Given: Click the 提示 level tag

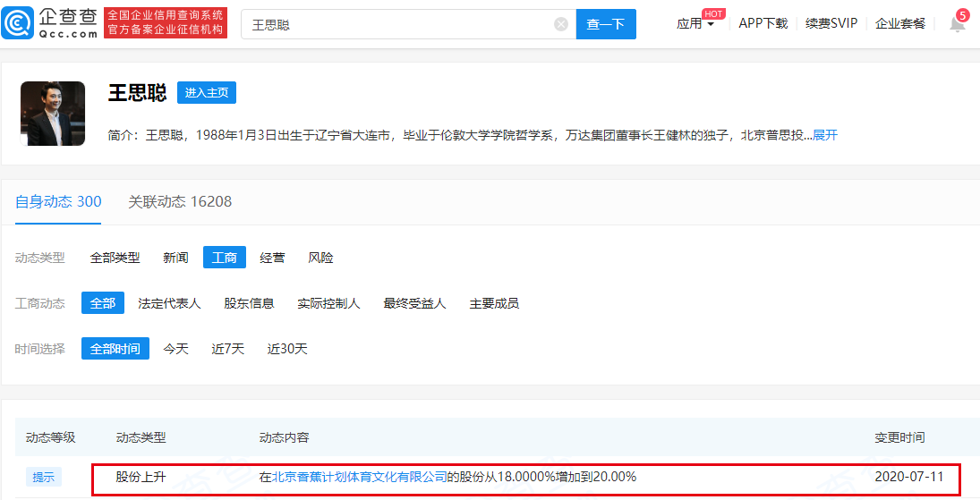Looking at the screenshot, I should [44, 477].
